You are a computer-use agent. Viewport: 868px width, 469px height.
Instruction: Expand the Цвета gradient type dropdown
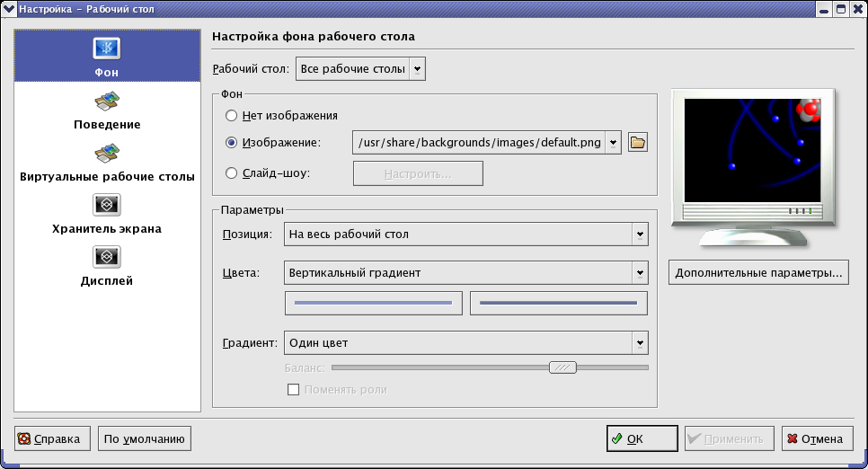pyautogui.click(x=465, y=272)
